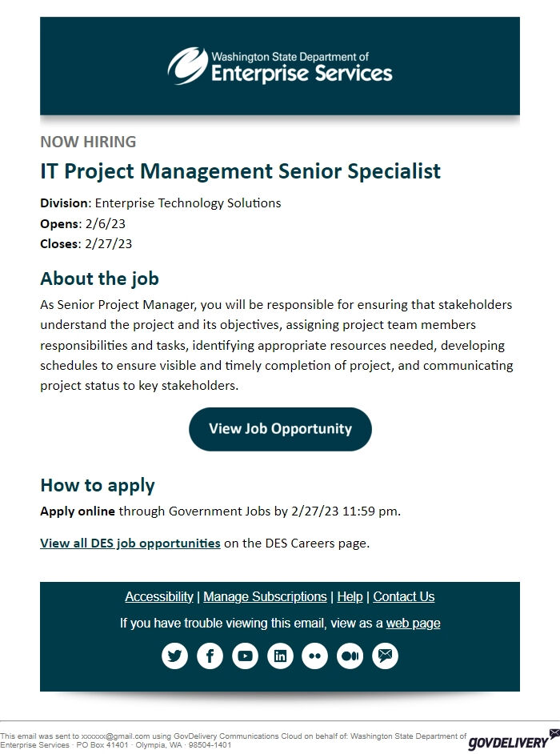Image resolution: width=560 pixels, height=754 pixels.
Task: Click the Flickr two-dot icon
Action: coord(315,656)
